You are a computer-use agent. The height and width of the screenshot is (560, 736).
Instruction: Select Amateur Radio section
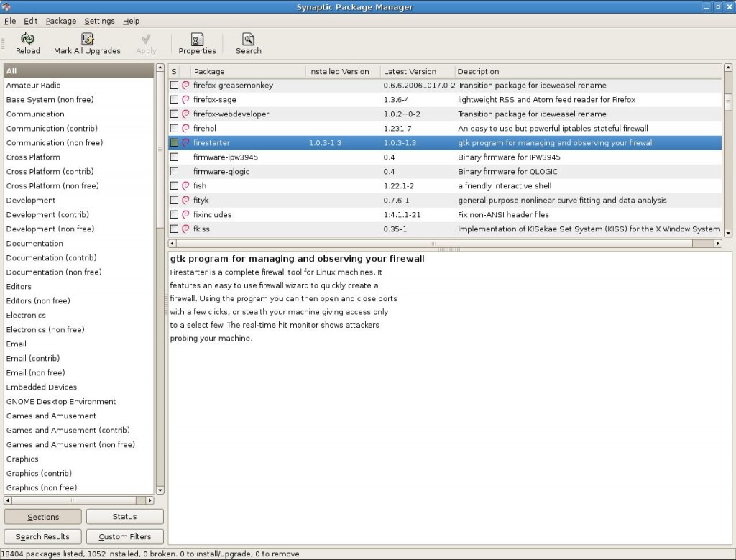(x=79, y=85)
